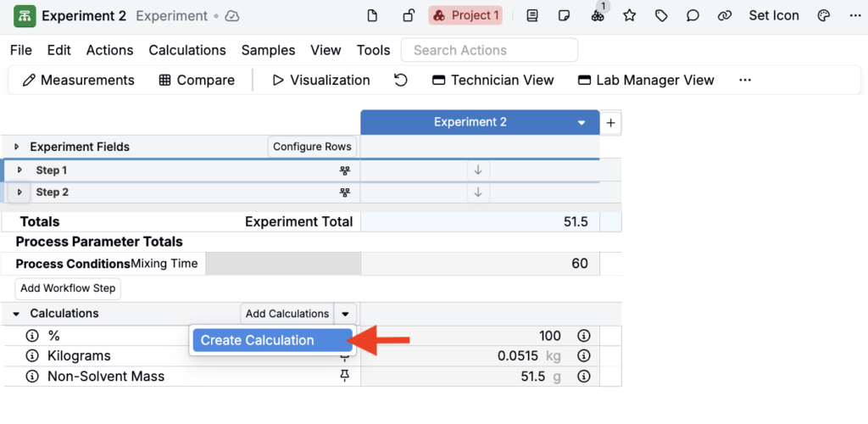Click the Compare toolbar button
This screenshot has width=868, height=424.
click(x=197, y=81)
